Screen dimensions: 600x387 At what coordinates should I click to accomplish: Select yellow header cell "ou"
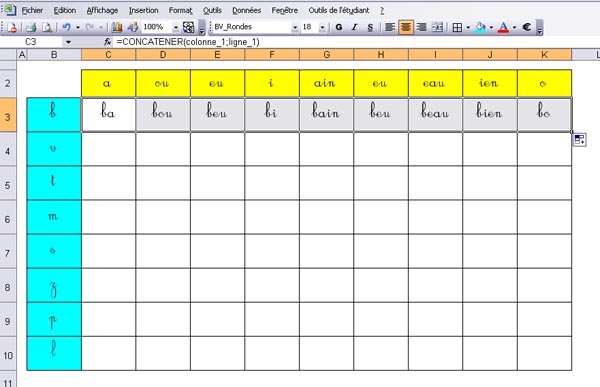(163, 83)
